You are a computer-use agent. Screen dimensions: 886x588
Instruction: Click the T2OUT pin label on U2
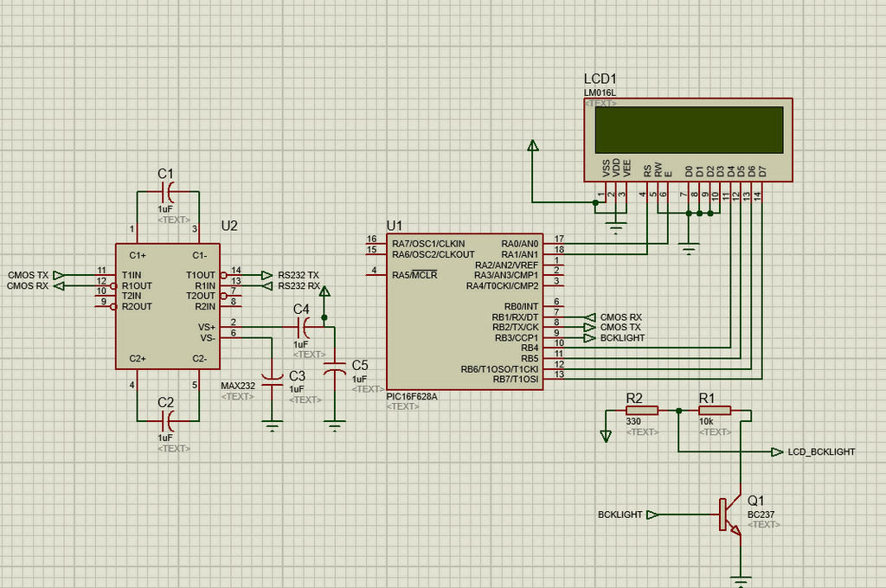(201, 296)
